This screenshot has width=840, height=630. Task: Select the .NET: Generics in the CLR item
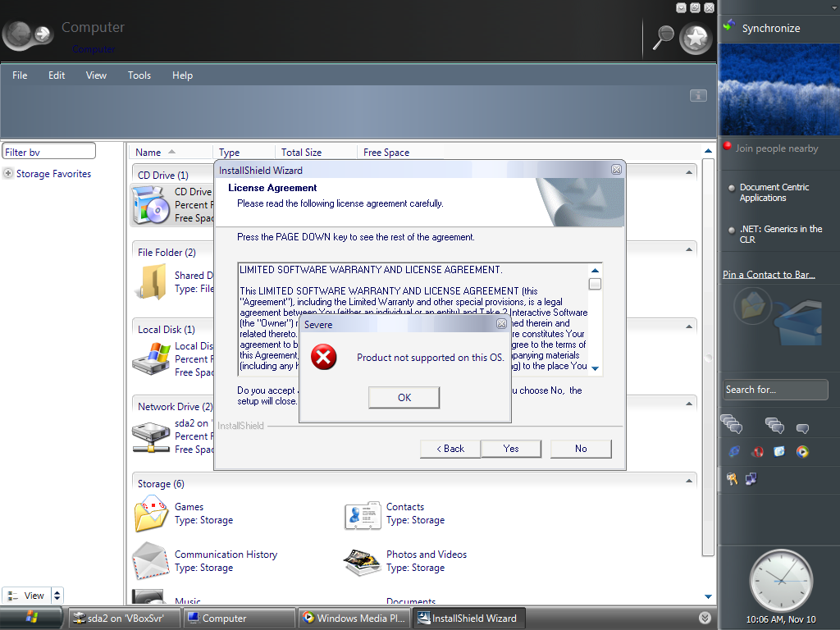(732, 230)
